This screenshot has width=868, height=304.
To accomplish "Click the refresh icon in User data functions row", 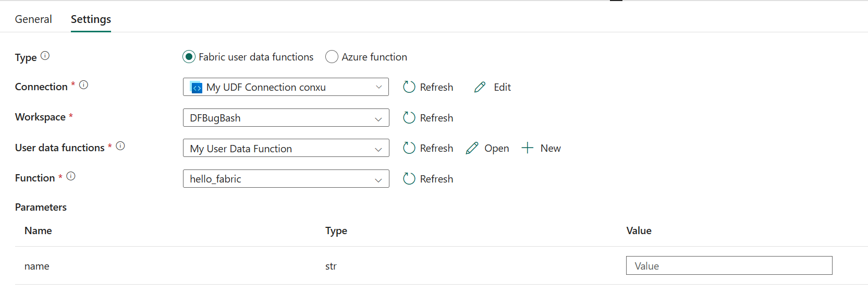I will [409, 148].
